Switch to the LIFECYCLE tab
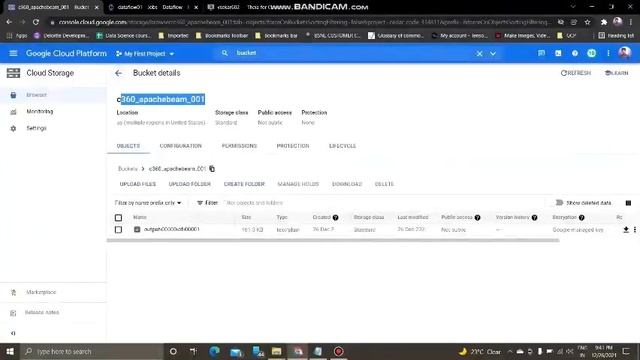 tap(342, 146)
